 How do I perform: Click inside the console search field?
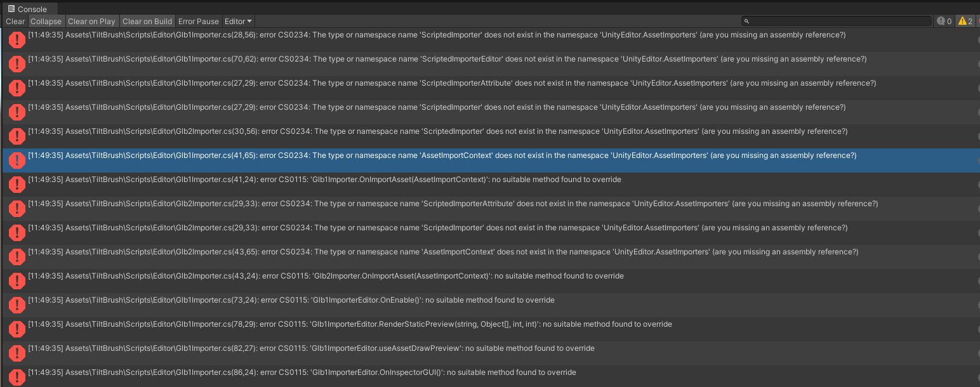pyautogui.click(x=838, y=20)
